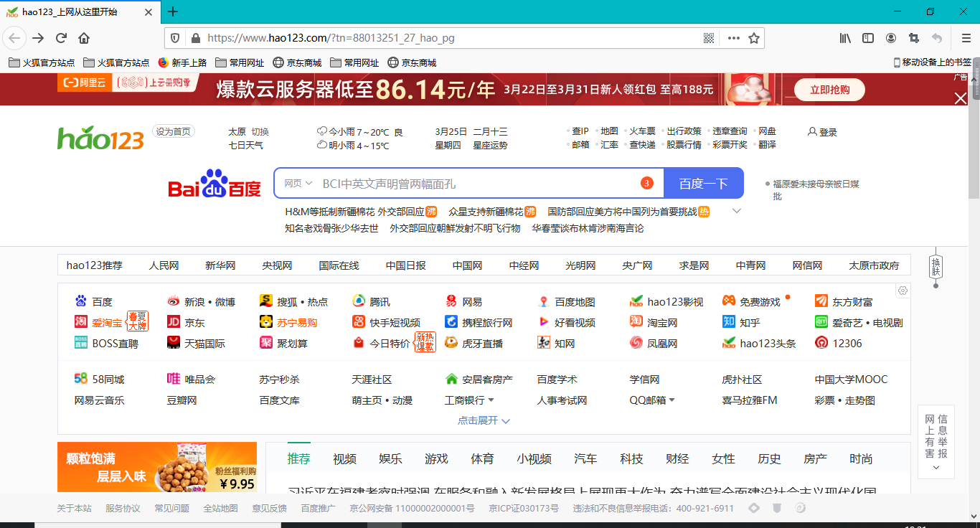Click the 京东 JD icon
980x528 pixels.
click(172, 321)
